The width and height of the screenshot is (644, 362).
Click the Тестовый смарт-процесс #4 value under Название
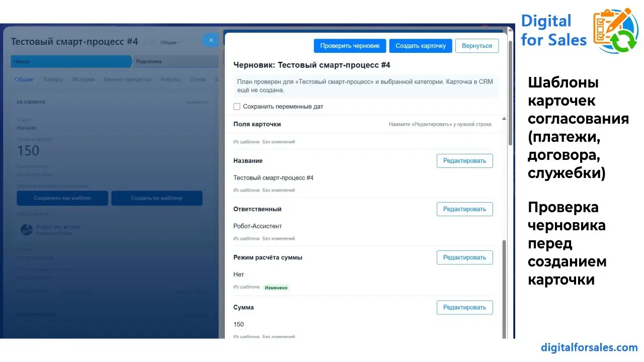[x=273, y=178]
